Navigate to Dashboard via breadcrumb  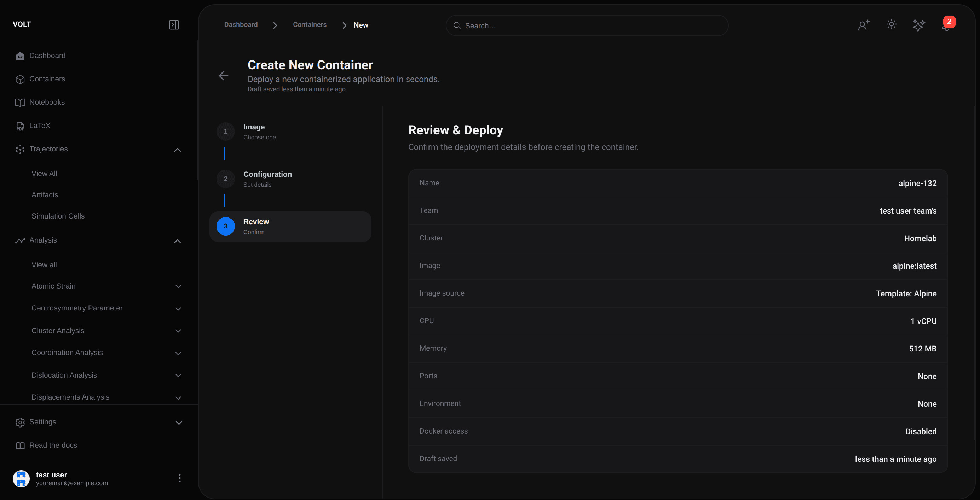241,24
